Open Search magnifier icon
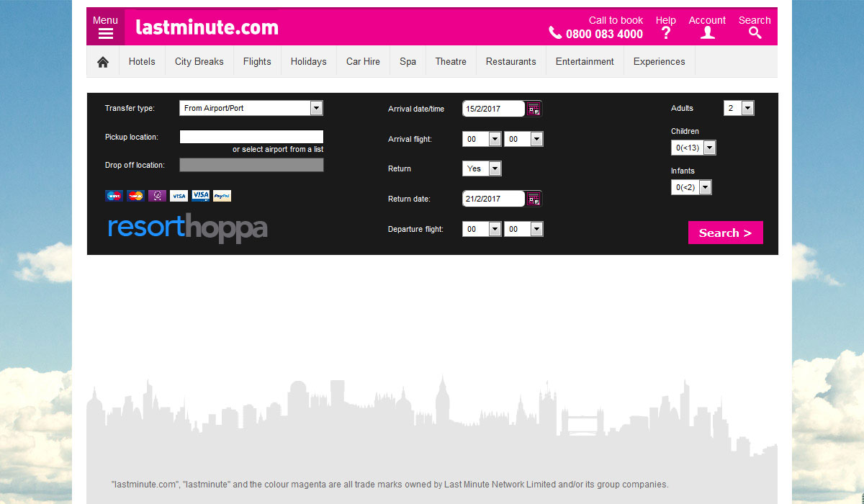 pyautogui.click(x=755, y=33)
